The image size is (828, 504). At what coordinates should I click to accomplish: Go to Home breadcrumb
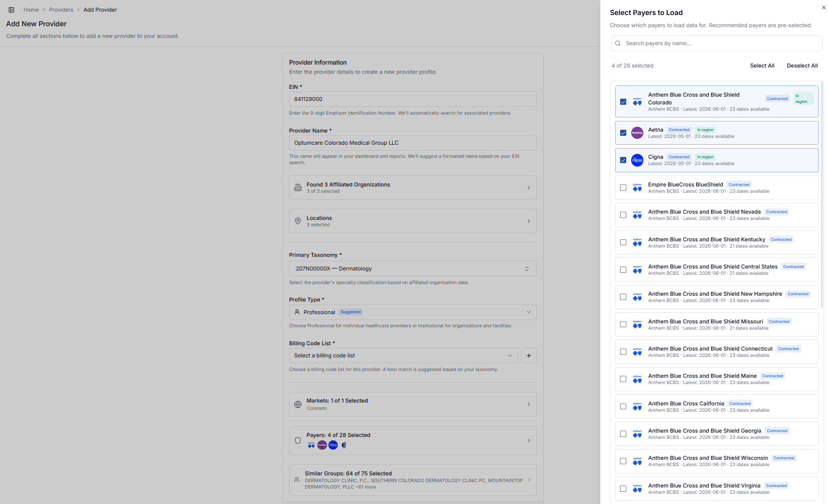click(x=31, y=10)
